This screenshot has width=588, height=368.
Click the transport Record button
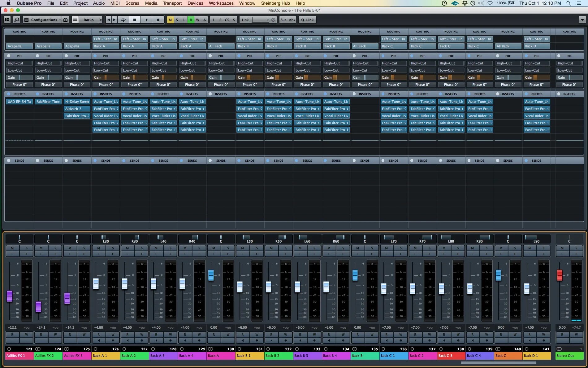158,20
